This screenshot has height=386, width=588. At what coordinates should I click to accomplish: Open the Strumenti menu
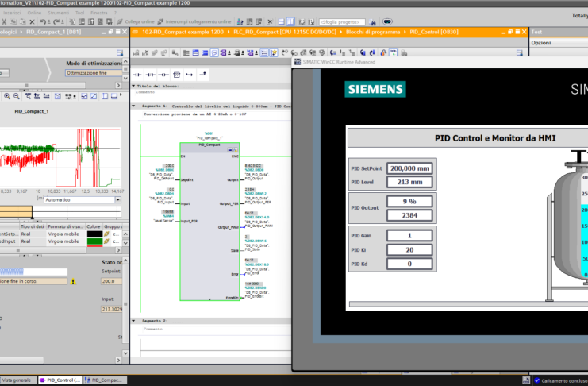click(x=58, y=13)
